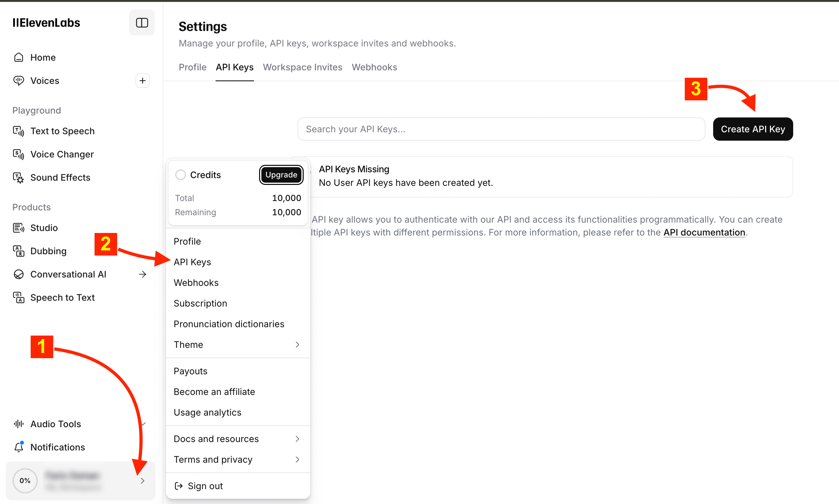Screen dimensions: 839x504
Task: Select the Voice Changer tool
Action: tap(62, 154)
